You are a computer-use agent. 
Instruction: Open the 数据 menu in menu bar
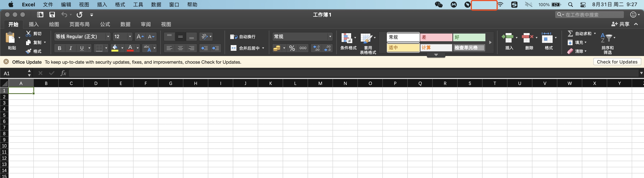(156, 4)
